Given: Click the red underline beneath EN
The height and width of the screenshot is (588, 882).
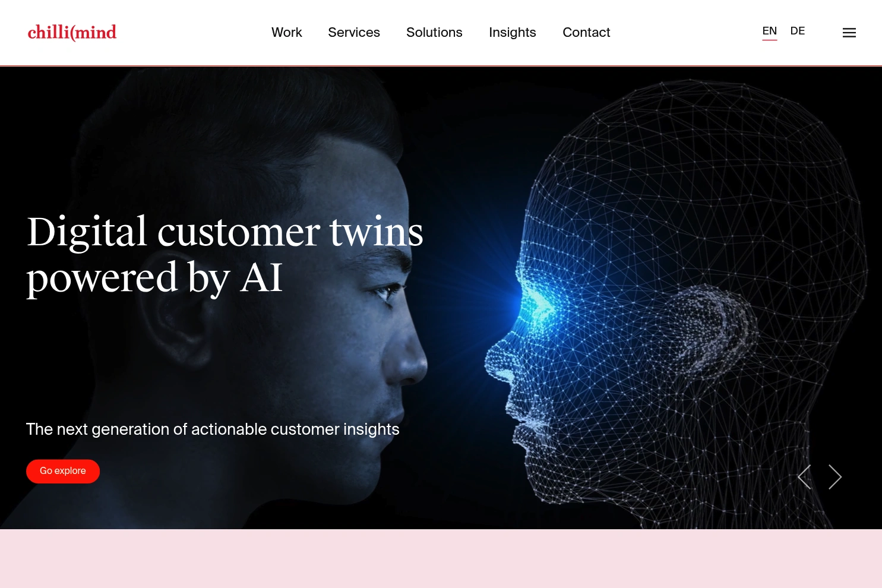Looking at the screenshot, I should coord(770,40).
